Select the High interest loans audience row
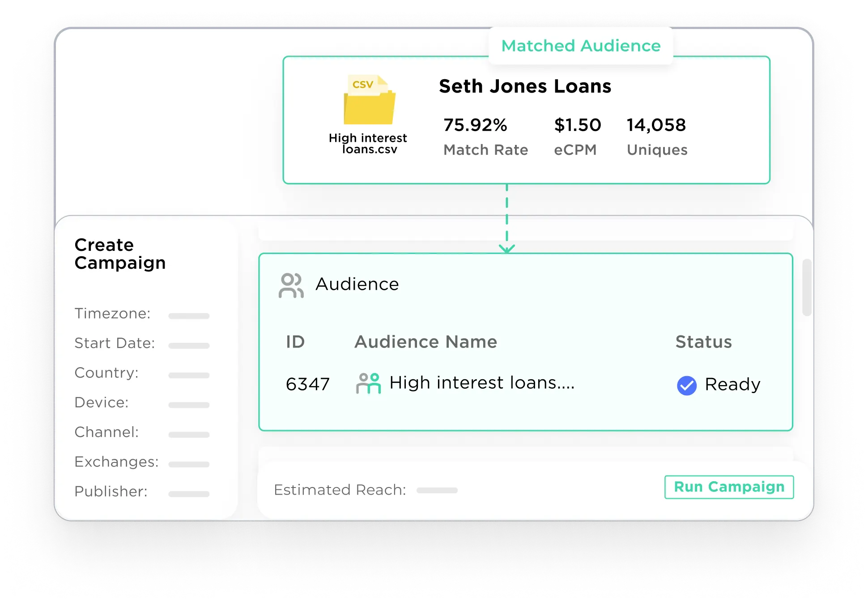Image resolution: width=868 pixels, height=602 pixels. [x=481, y=383]
